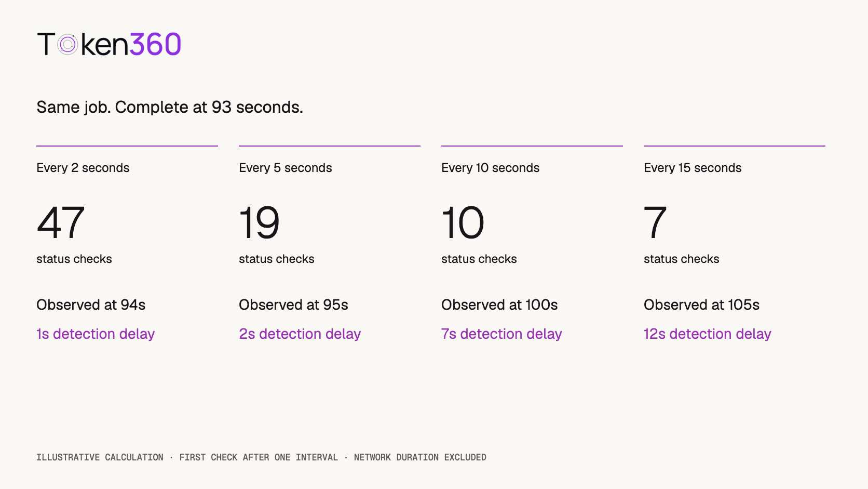Click the 'Every 5 seconds' label
Viewport: 868px width, 489px height.
[x=286, y=168]
